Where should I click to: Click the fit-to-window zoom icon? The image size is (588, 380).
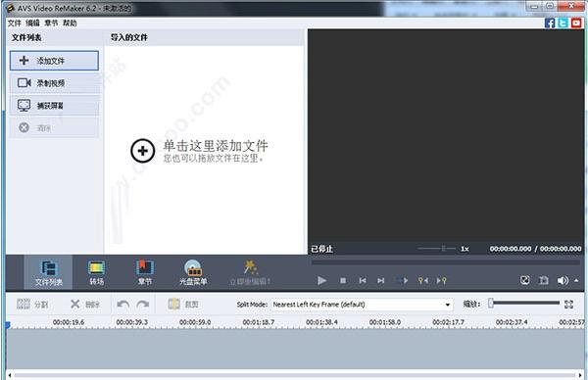tap(568, 304)
